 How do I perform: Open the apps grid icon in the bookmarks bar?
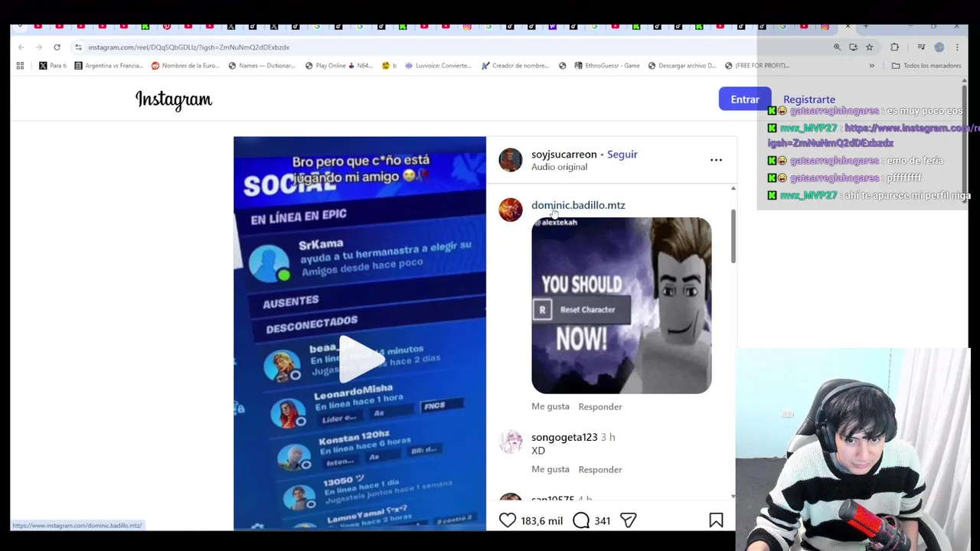coord(20,66)
